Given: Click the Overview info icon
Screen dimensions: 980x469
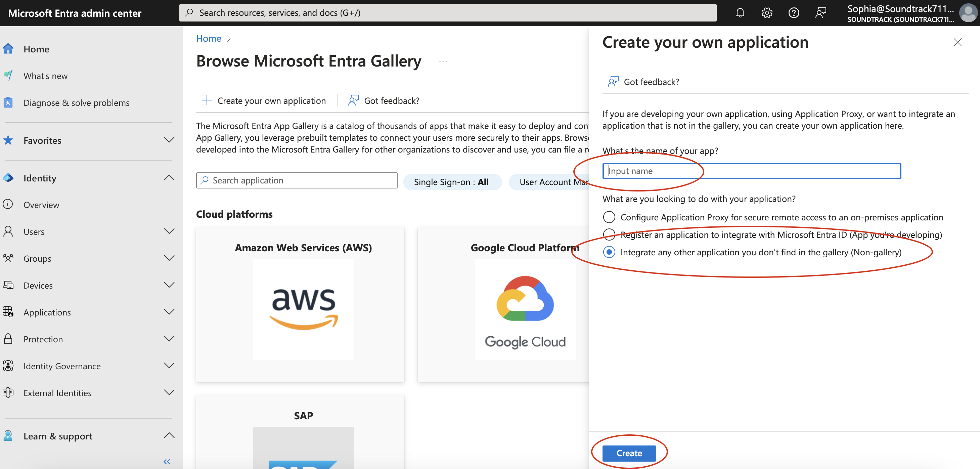Looking at the screenshot, I should point(8,204).
